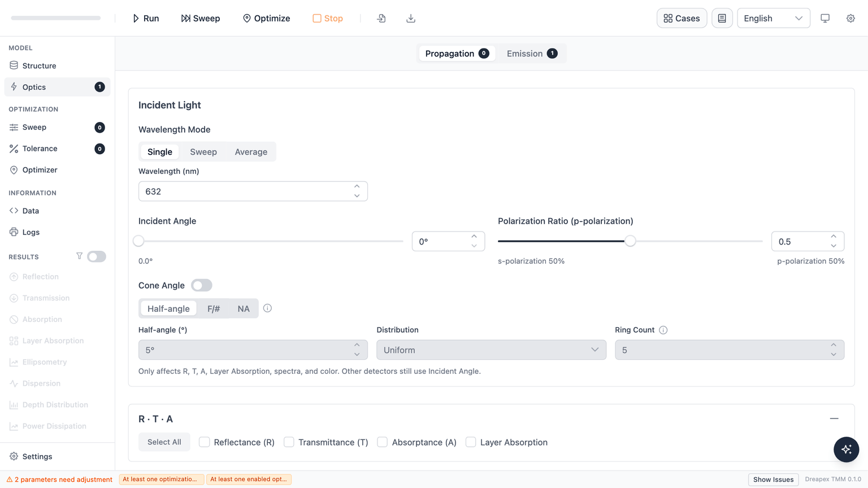Open the English language dropdown
Image resolution: width=868 pixels, height=488 pixels.
[x=773, y=18]
